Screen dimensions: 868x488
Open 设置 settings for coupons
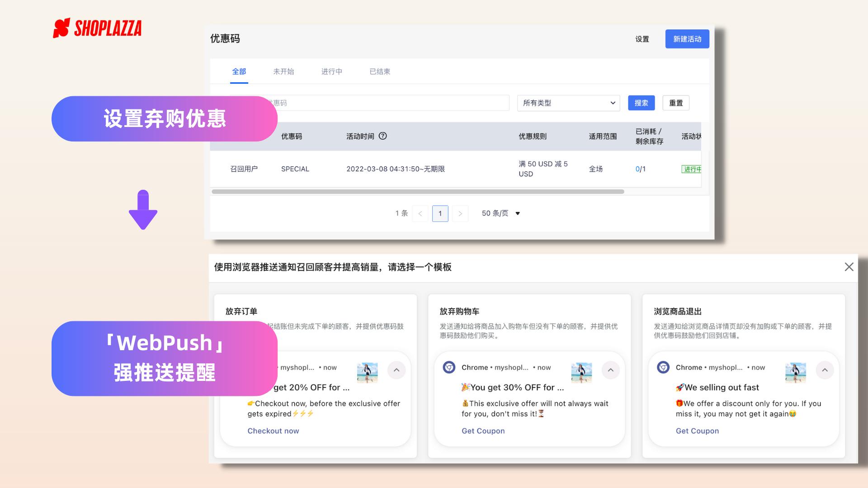(642, 39)
